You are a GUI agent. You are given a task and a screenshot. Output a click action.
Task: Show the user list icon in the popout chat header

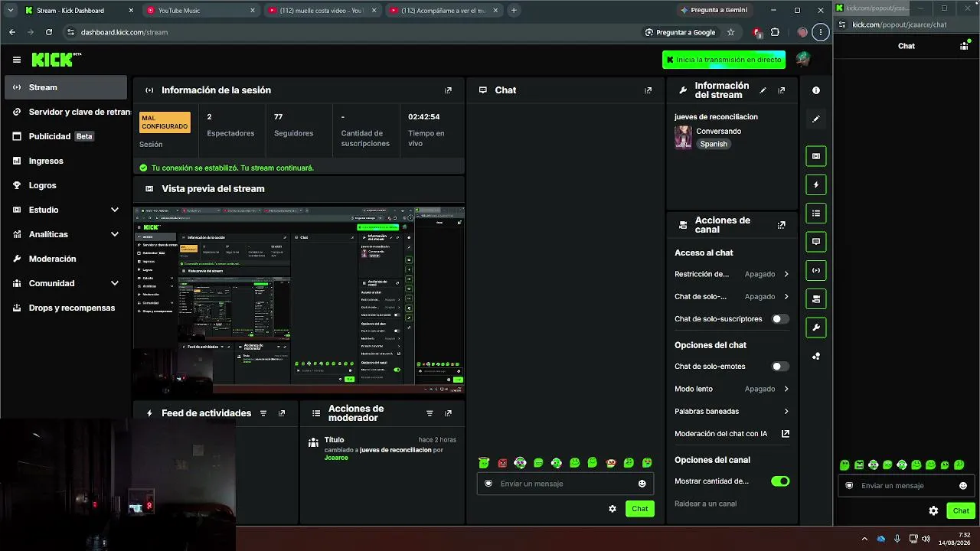pyautogui.click(x=964, y=46)
